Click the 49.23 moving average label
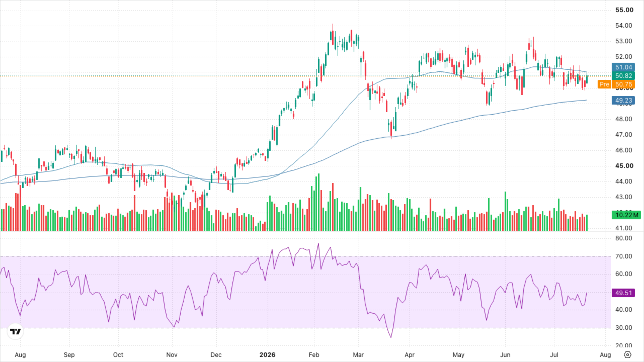Screen dimensions: 644x362 click(x=623, y=100)
